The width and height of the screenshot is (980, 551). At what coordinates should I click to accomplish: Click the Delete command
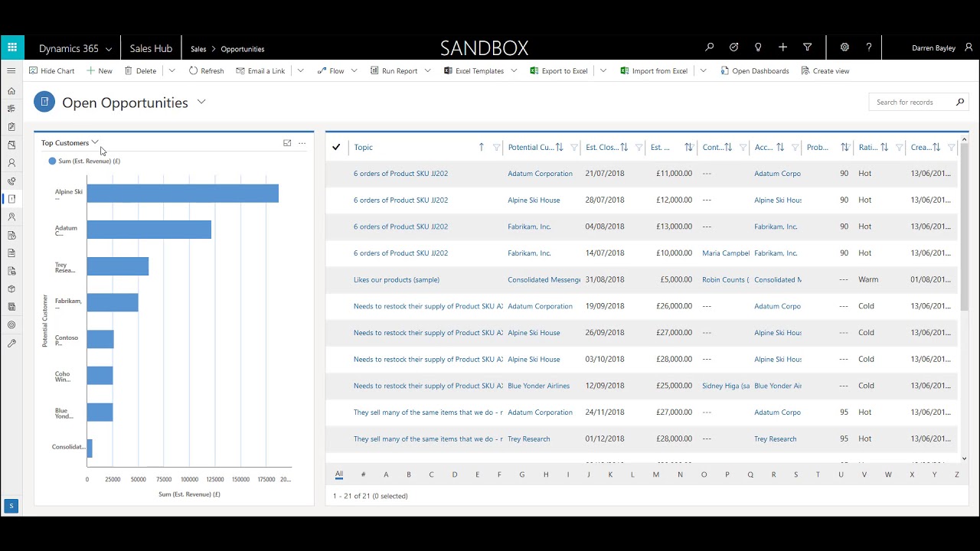pyautogui.click(x=140, y=70)
